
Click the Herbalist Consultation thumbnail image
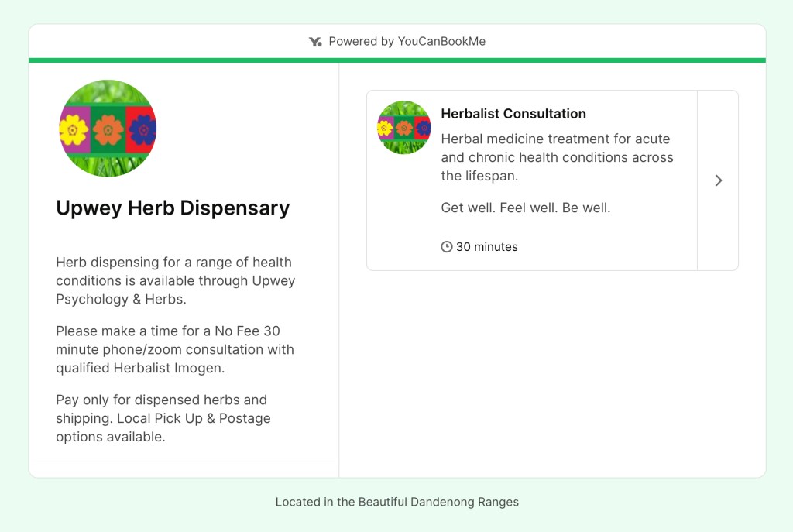tap(403, 128)
